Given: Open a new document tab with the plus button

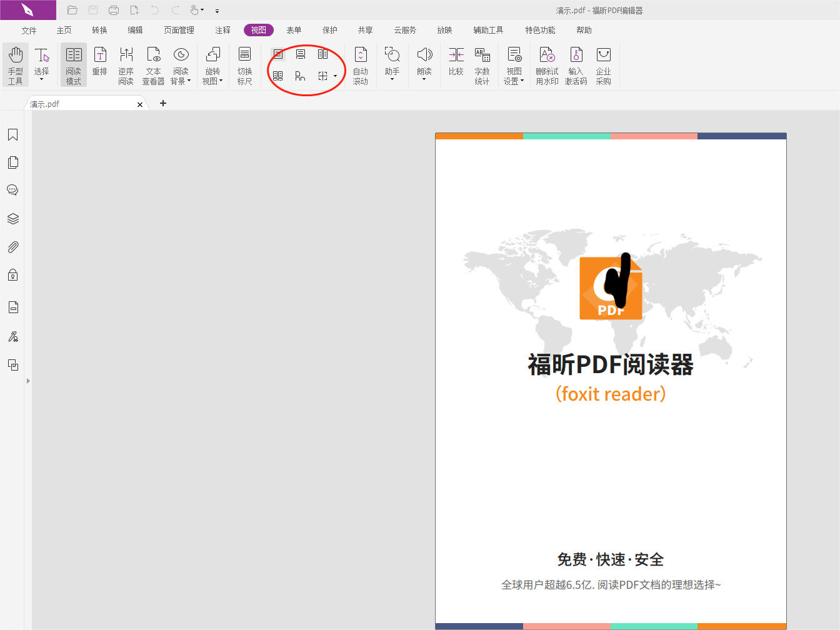Looking at the screenshot, I should (x=163, y=102).
